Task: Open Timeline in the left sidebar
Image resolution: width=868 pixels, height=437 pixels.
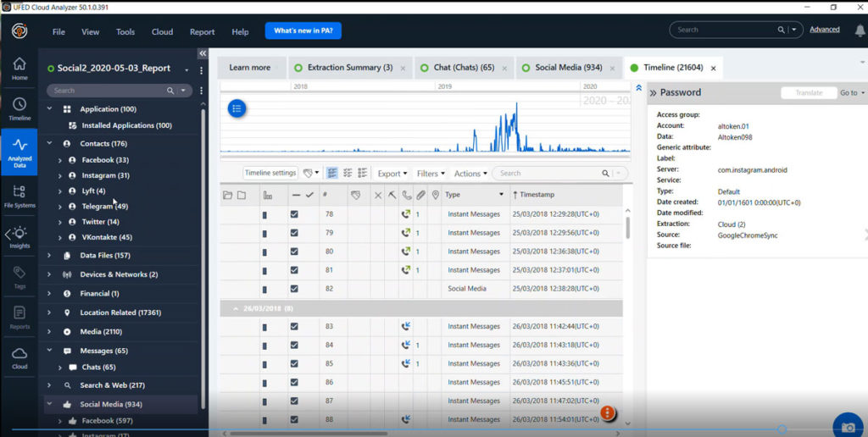Action: [x=19, y=109]
